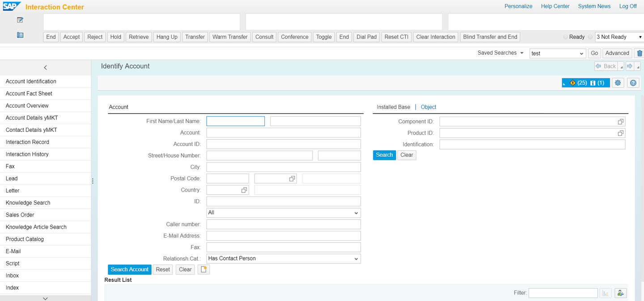This screenshot has height=301, width=644.
Task: Click the person-with-wrench icon in Result List
Action: click(620, 293)
